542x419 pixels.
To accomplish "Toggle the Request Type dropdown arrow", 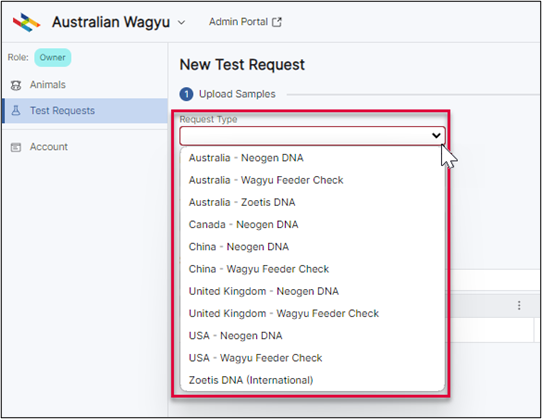I will 436,136.
